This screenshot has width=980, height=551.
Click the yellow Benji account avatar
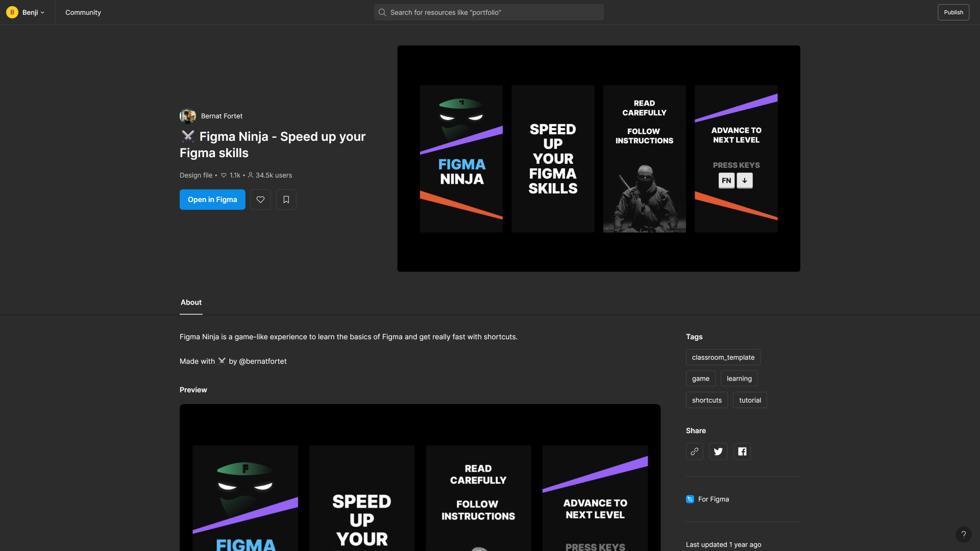12,12
